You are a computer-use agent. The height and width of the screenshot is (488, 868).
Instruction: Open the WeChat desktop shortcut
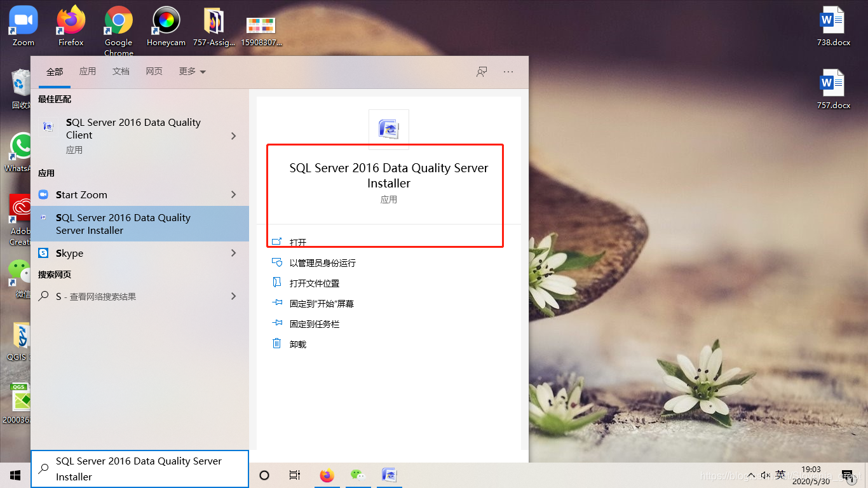click(21, 279)
